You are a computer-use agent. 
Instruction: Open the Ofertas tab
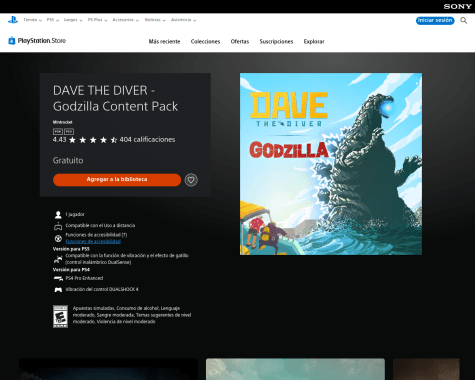pos(240,42)
